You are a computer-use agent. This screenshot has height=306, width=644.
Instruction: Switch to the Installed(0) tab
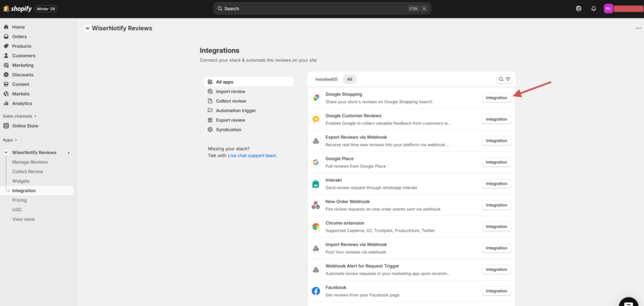tap(326, 79)
